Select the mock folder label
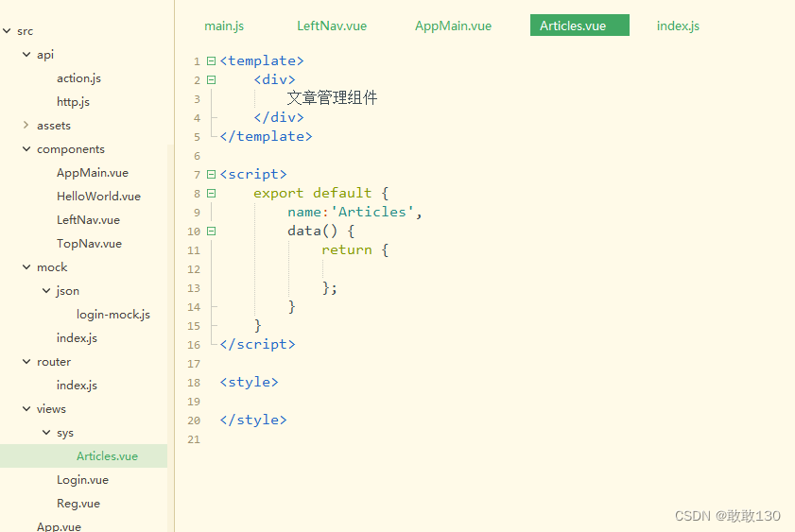 point(52,267)
